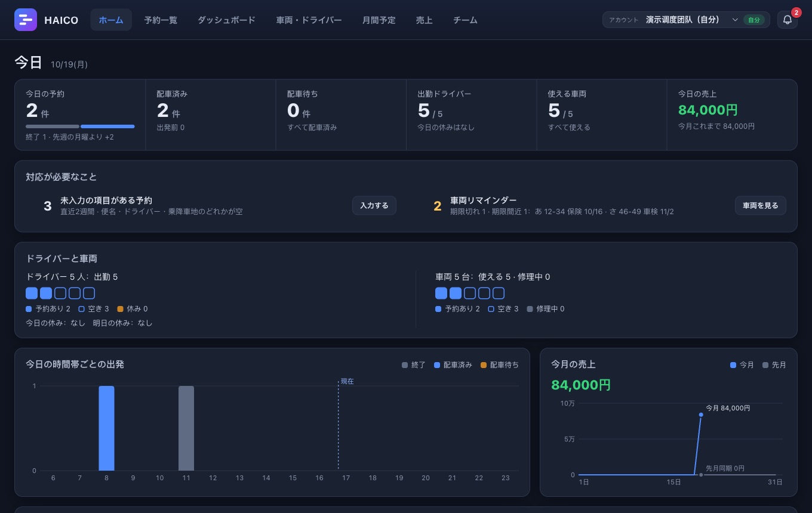Click the 今月これまで 84,000円 text

tap(716, 126)
